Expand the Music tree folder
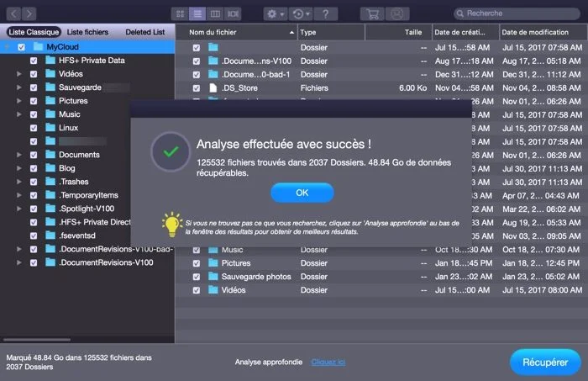588x381 pixels. click(x=18, y=114)
